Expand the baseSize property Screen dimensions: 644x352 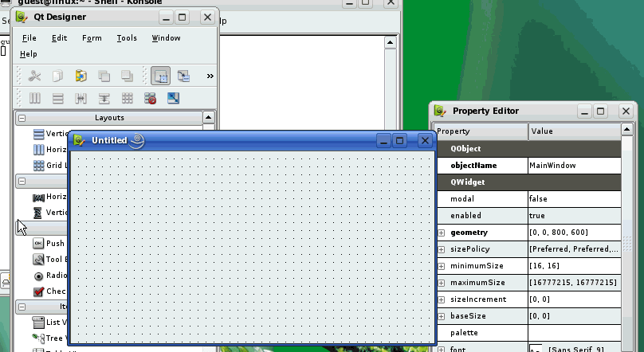point(441,316)
